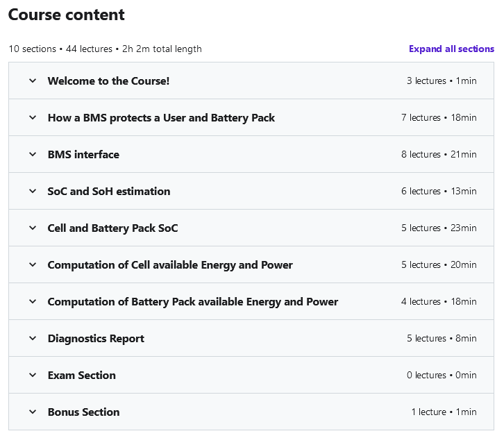The width and height of the screenshot is (504, 438).
Task: Click the "6 lectures • 13min" text
Action: 439,192
